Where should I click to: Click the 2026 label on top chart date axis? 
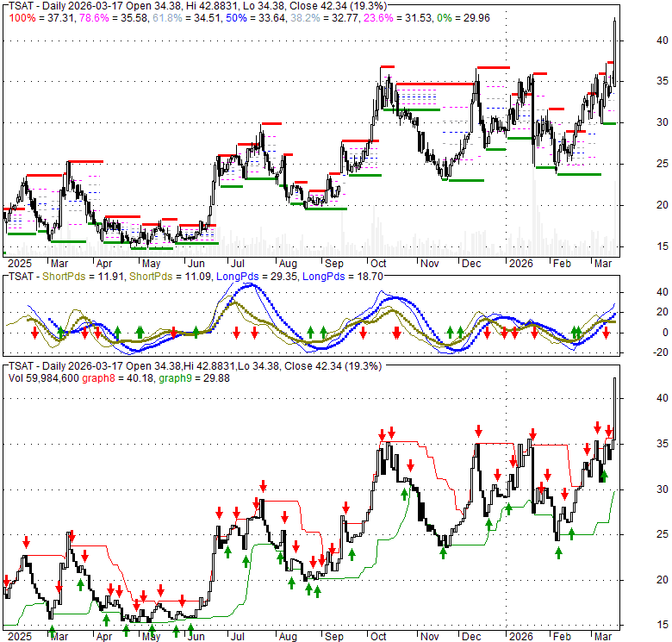[520, 264]
